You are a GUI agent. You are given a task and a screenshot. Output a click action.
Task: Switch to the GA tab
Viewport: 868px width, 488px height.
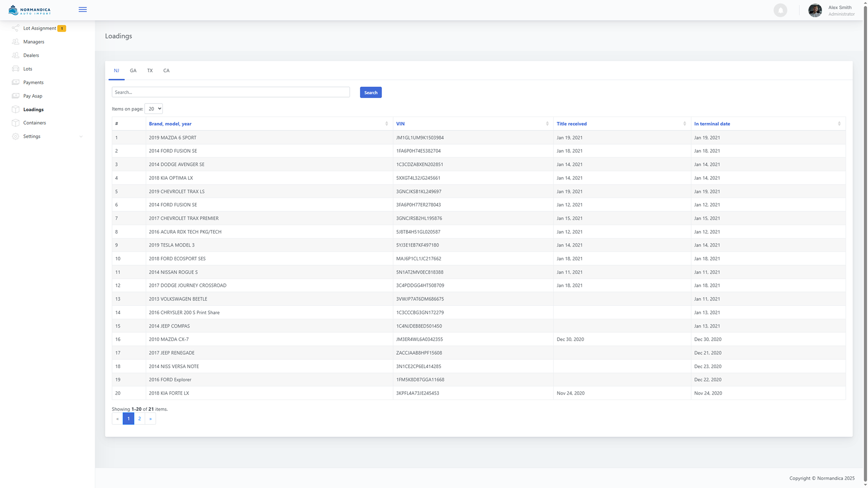click(133, 70)
